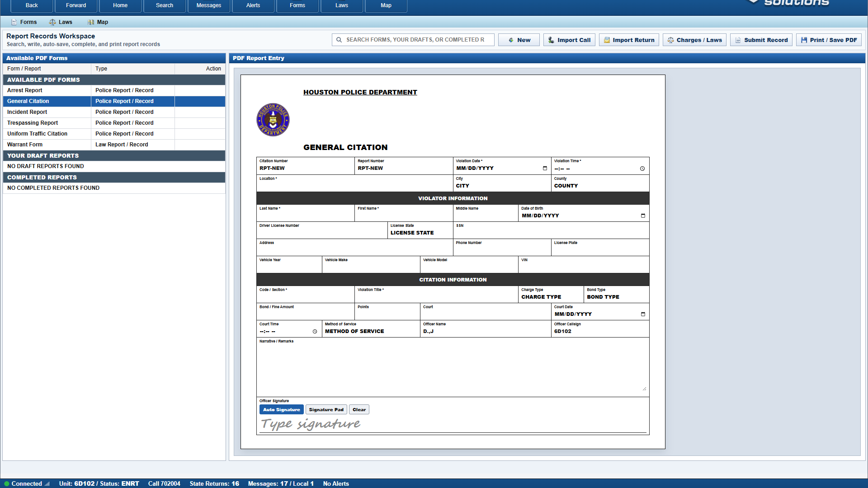Expand the City dropdown
Image resolution: width=868 pixels, height=488 pixels.
[502, 186]
